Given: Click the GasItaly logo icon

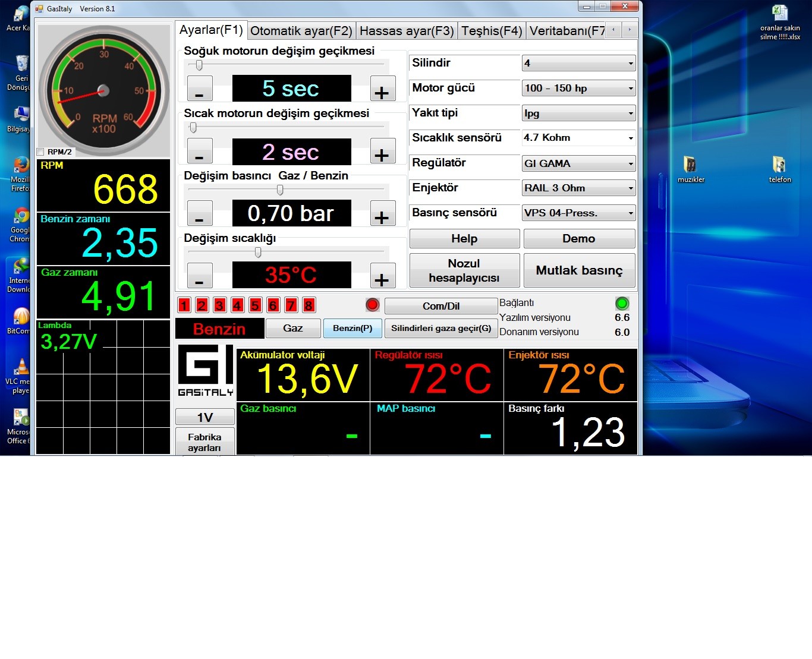Looking at the screenshot, I should coord(205,370).
